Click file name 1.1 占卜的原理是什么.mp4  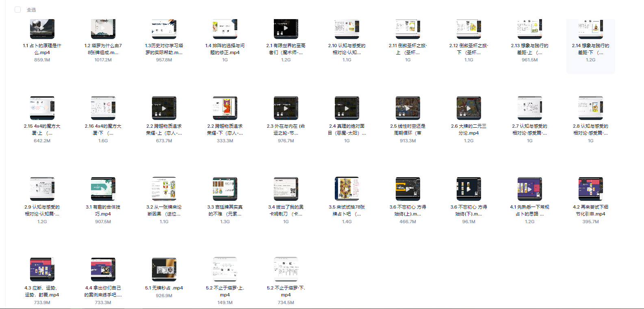pos(42,49)
